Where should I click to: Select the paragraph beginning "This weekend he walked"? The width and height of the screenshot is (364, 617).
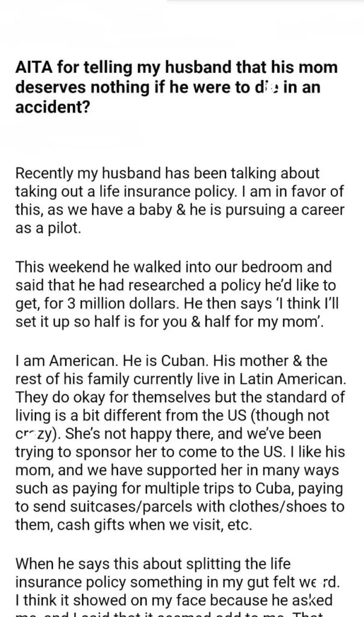pyautogui.click(x=177, y=294)
